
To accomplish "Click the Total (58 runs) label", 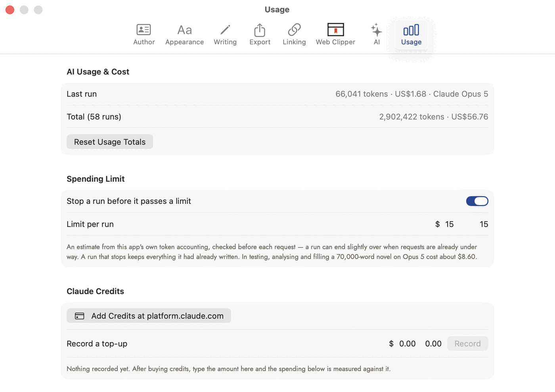I will tap(94, 117).
